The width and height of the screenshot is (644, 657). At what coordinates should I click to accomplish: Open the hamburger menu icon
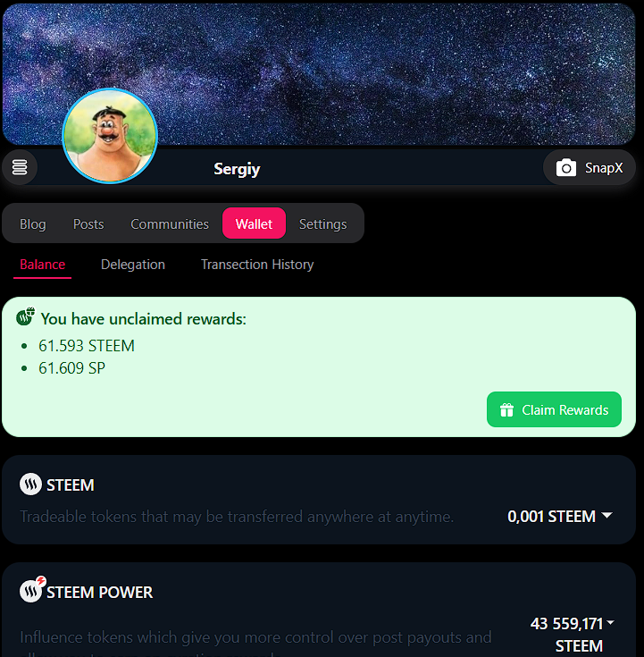(x=20, y=167)
